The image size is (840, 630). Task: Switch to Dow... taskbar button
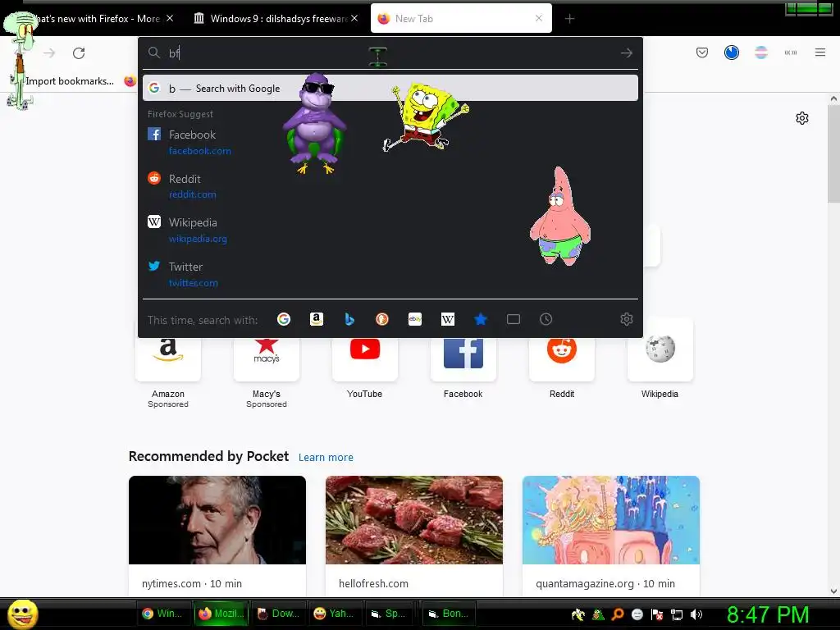tap(277, 614)
